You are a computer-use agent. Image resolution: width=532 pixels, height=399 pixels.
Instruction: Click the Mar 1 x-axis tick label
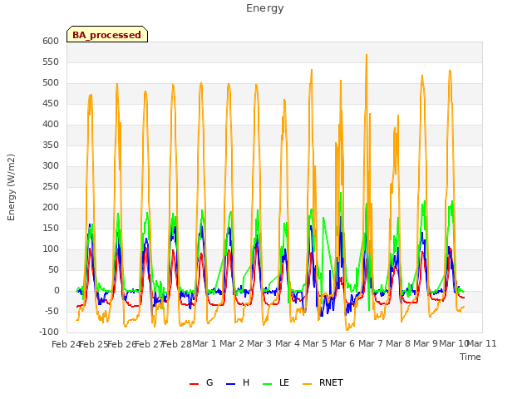point(204,343)
